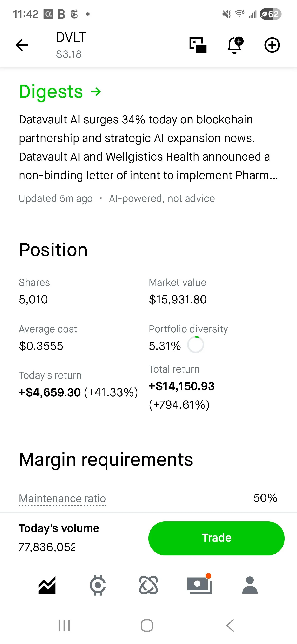This screenshot has width=297, height=644.
Task: Open the Digests section heading
Action: pyautogui.click(x=51, y=91)
